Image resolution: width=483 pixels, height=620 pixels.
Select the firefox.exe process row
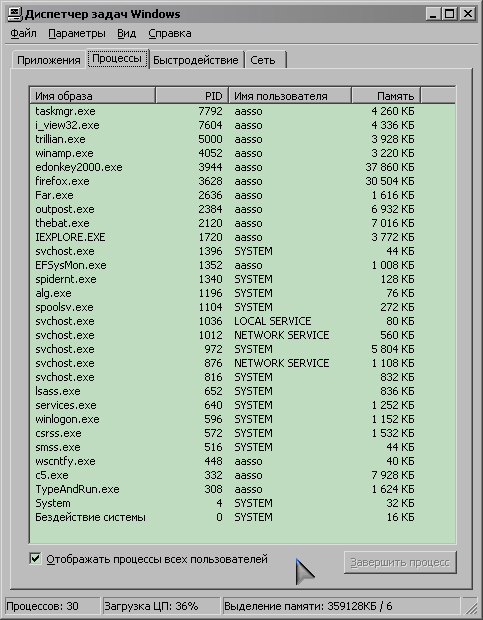(x=242, y=181)
